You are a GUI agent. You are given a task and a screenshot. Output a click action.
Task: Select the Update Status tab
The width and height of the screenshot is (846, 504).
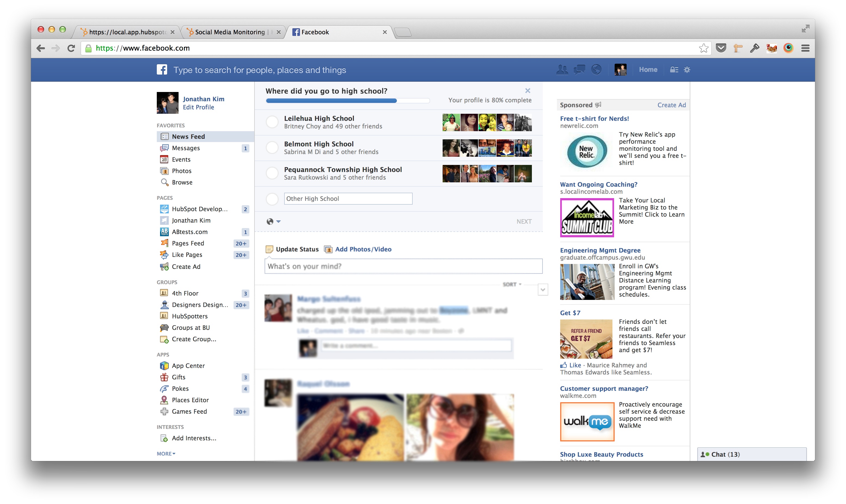pos(292,249)
